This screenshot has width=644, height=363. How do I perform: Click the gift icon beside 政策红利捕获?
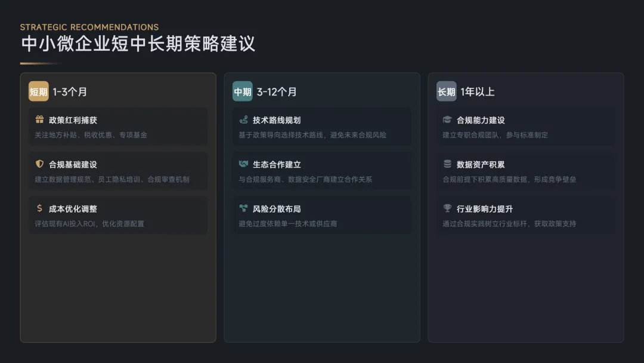pyautogui.click(x=40, y=120)
